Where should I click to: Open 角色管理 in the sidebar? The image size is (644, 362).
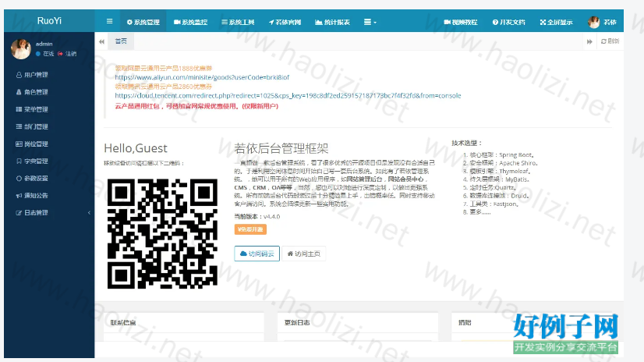pos(35,92)
